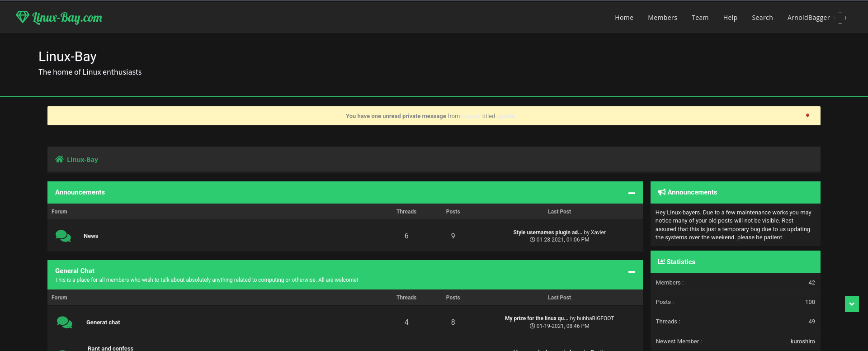Go to the Search page
Viewport: 868px width, 351px height.
coord(762,18)
